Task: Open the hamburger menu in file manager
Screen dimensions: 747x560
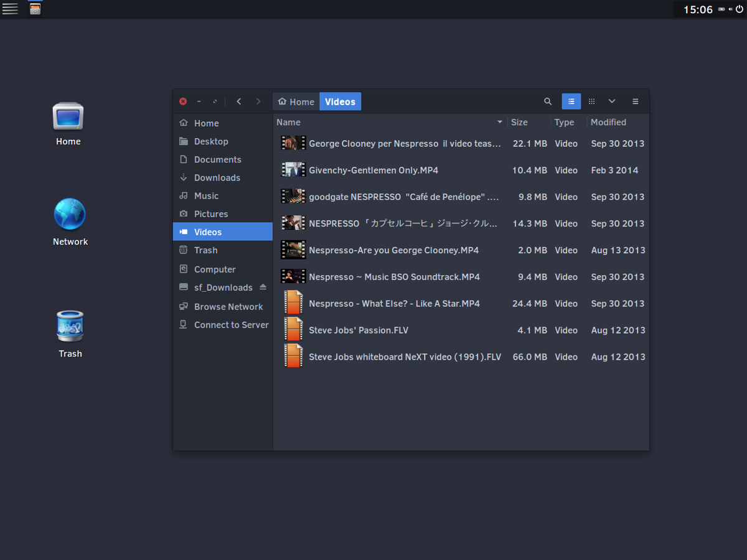Action: coord(636,101)
